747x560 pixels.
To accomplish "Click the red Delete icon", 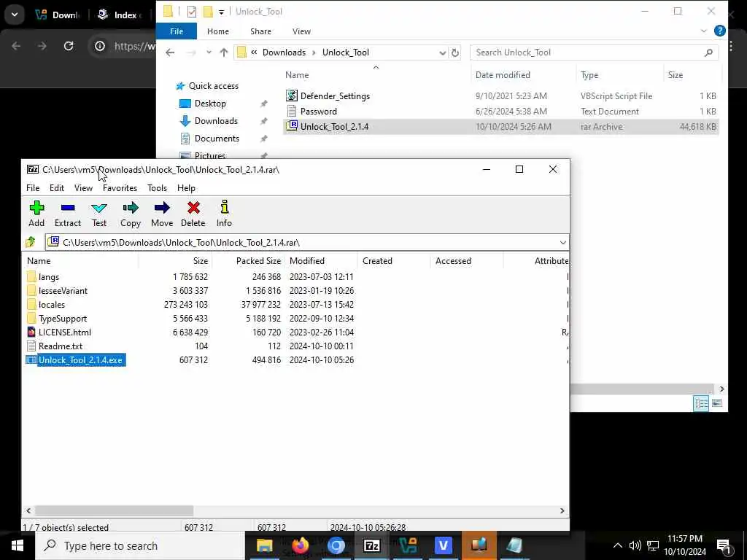I will pyautogui.click(x=193, y=214).
